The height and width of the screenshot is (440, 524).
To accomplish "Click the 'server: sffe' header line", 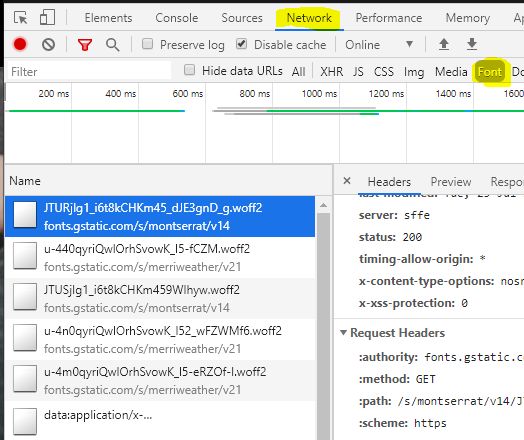I will pyautogui.click(x=394, y=215).
